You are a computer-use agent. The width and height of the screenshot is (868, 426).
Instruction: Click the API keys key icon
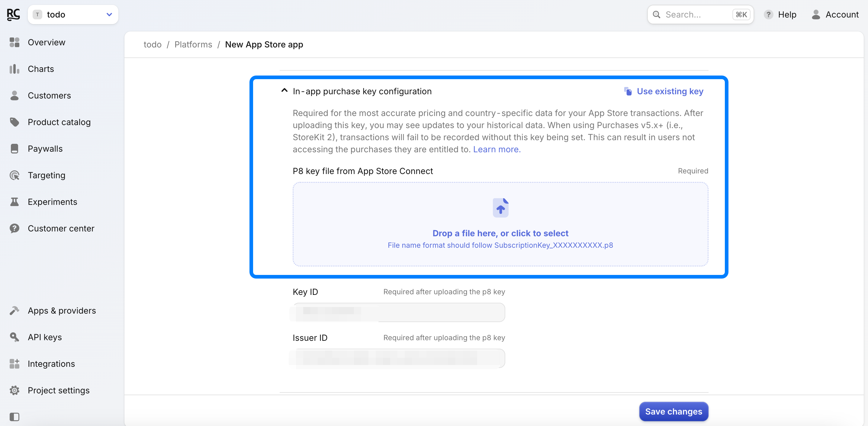coord(14,337)
